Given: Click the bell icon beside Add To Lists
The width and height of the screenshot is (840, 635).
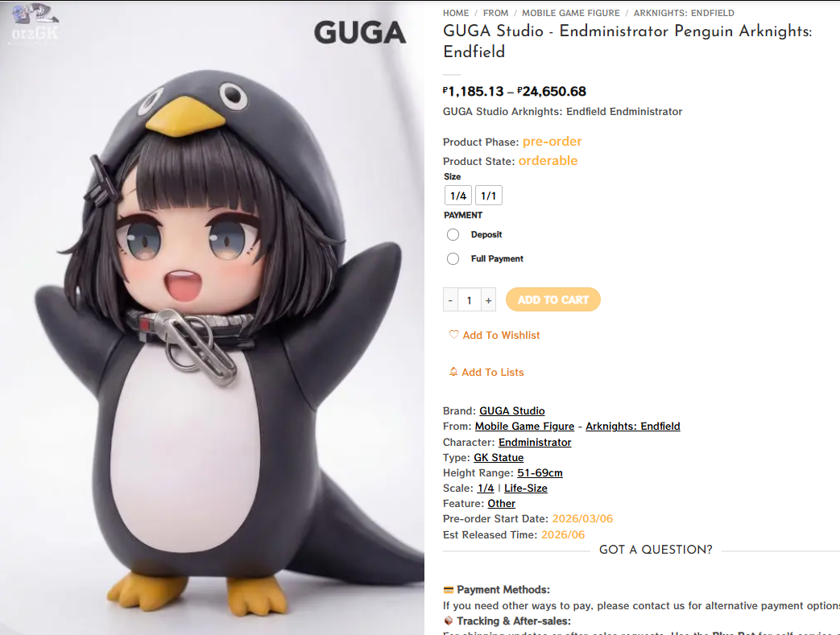Looking at the screenshot, I should (x=453, y=372).
